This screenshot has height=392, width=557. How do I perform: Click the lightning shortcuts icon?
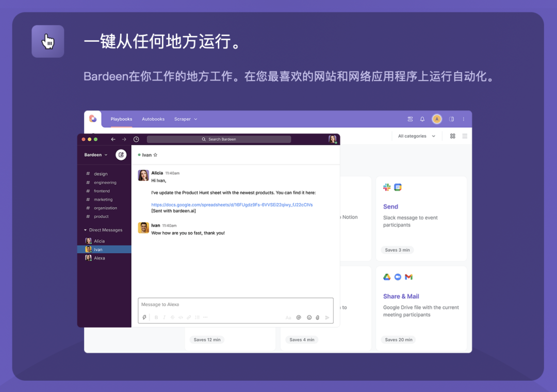pyautogui.click(x=144, y=317)
